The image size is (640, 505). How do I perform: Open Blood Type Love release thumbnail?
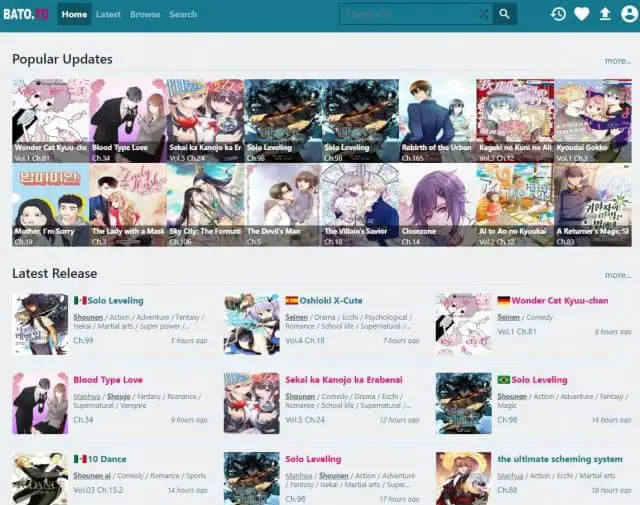click(40, 403)
